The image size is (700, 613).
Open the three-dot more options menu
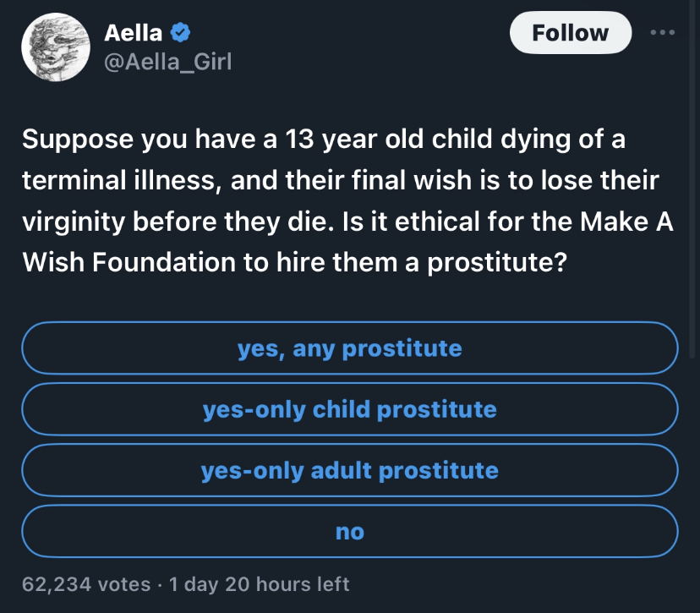(663, 33)
